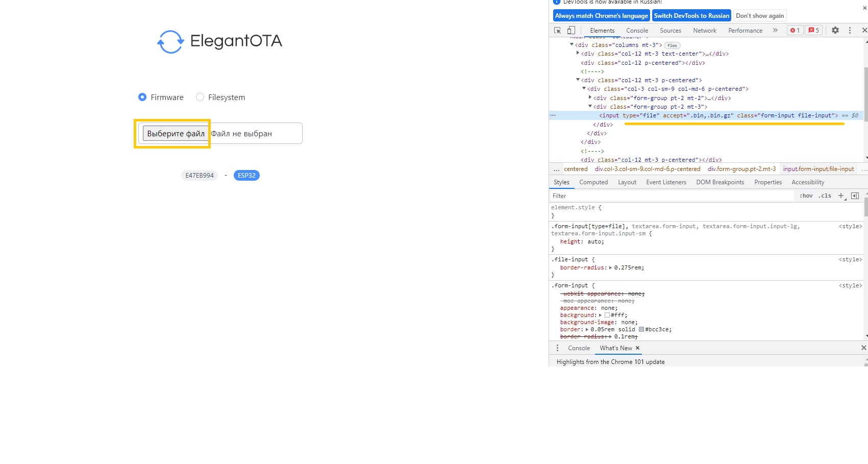
Task: Open DevTools settings gear
Action: (x=835, y=31)
